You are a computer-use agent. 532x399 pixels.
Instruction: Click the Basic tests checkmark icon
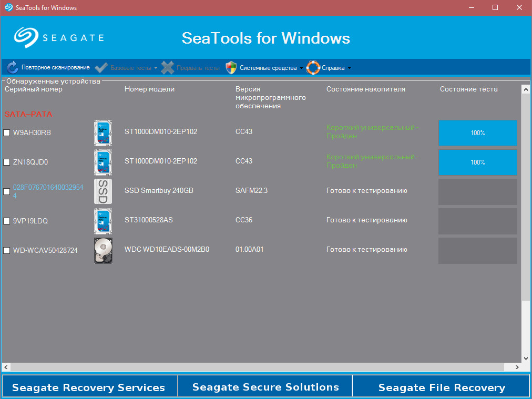[x=101, y=67]
